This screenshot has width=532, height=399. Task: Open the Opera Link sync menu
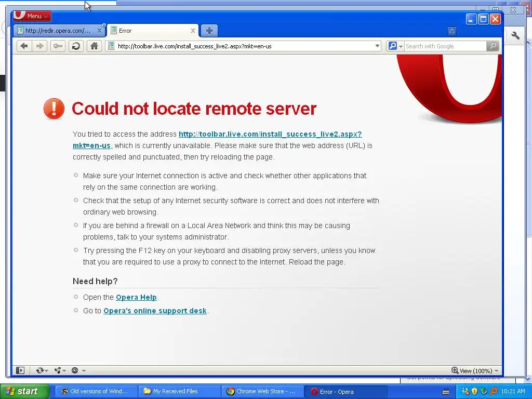[42, 370]
